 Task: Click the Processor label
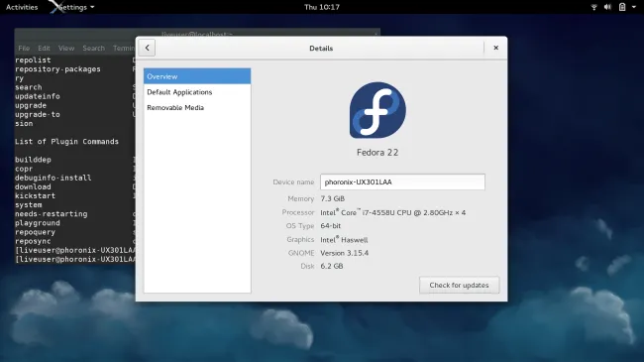point(298,212)
